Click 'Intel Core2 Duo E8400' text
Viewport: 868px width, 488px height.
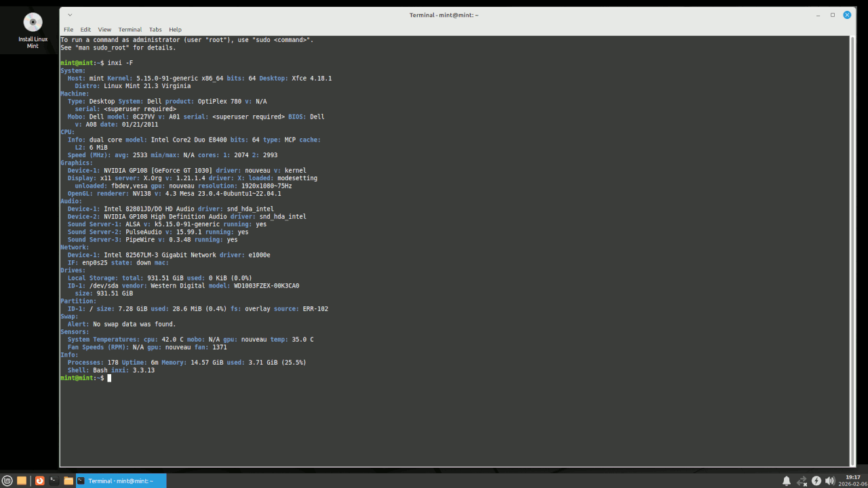tap(189, 140)
